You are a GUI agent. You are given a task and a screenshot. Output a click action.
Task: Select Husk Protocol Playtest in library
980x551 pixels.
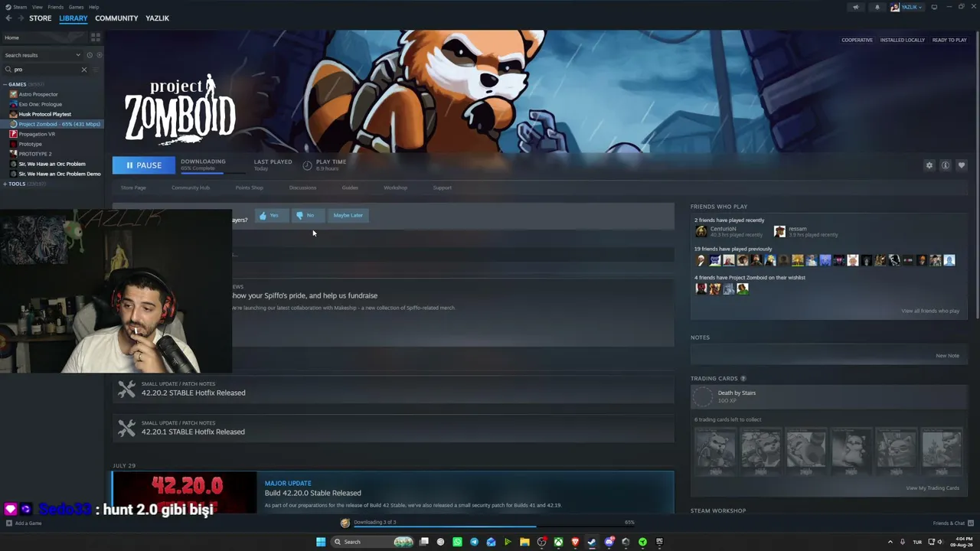pyautogui.click(x=44, y=114)
